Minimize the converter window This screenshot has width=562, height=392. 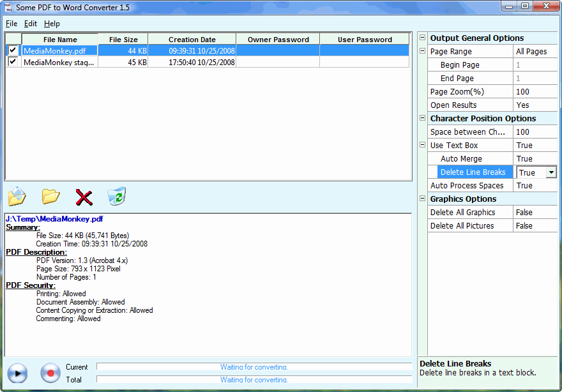point(508,6)
